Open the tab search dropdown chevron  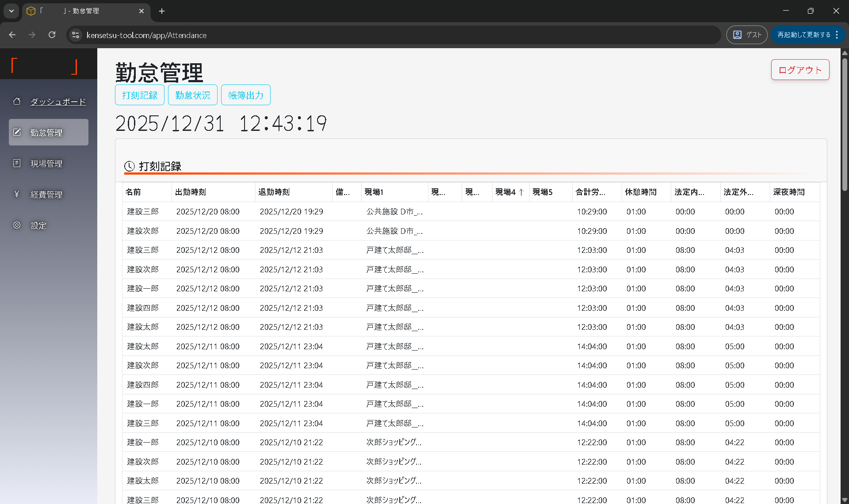coord(11,11)
